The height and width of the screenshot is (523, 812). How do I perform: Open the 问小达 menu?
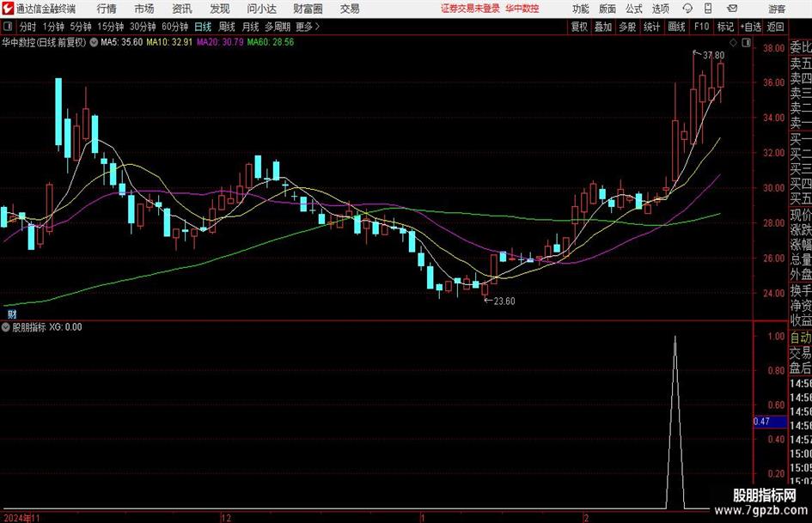pos(261,9)
